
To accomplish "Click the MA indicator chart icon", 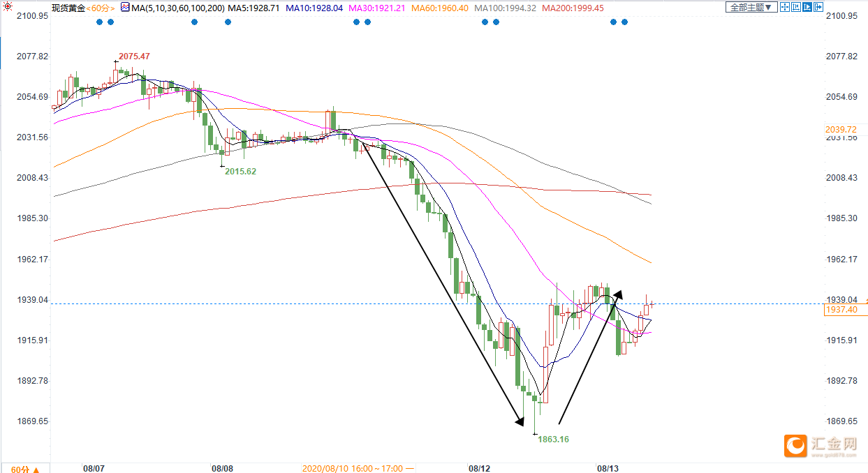I will point(125,8).
